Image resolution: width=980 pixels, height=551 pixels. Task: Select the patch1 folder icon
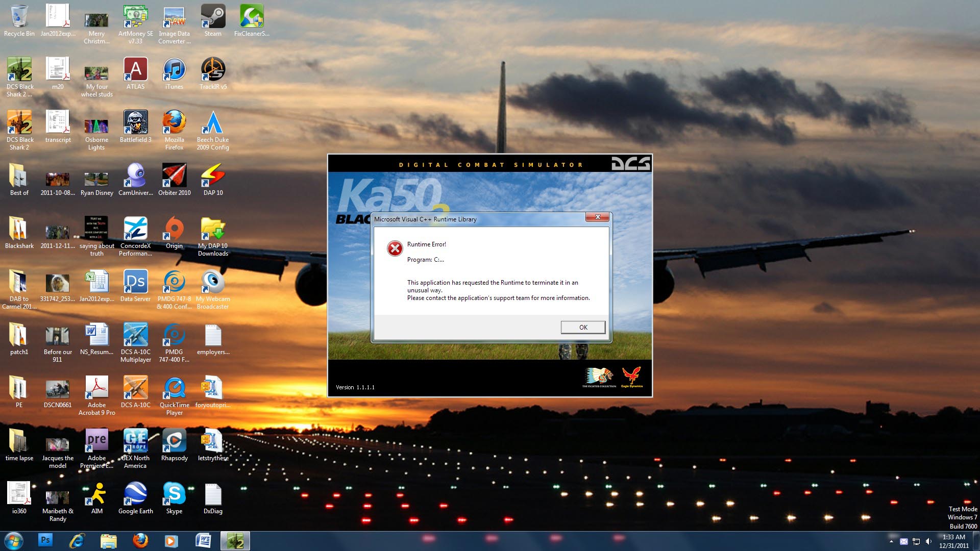[x=19, y=339]
